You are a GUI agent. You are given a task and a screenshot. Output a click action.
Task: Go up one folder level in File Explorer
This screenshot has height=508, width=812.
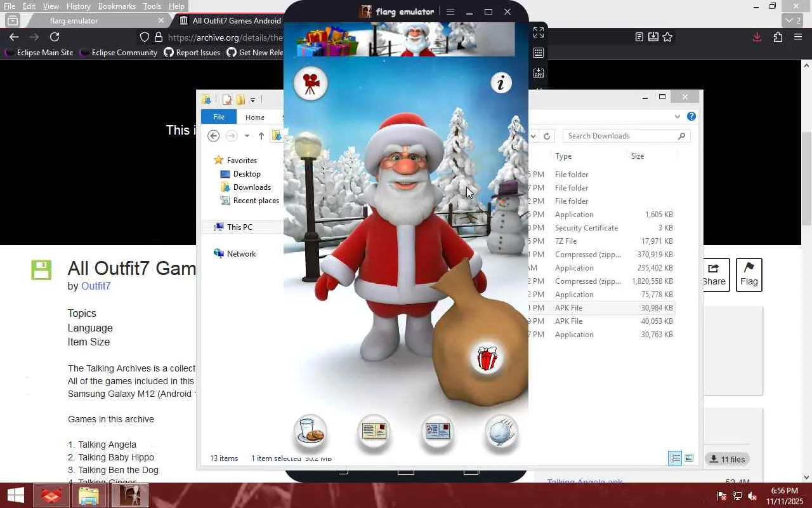(261, 136)
